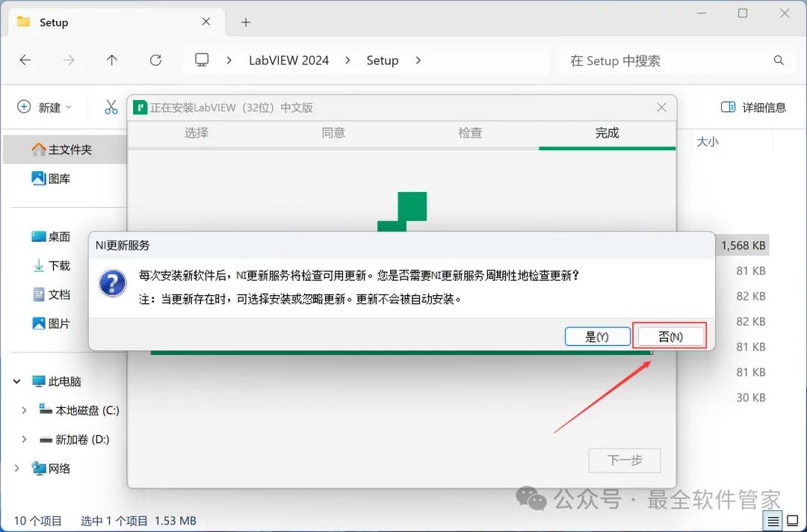This screenshot has width=807, height=532.
Task: Select 此电脑 in the navigation tree
Action: click(57, 381)
